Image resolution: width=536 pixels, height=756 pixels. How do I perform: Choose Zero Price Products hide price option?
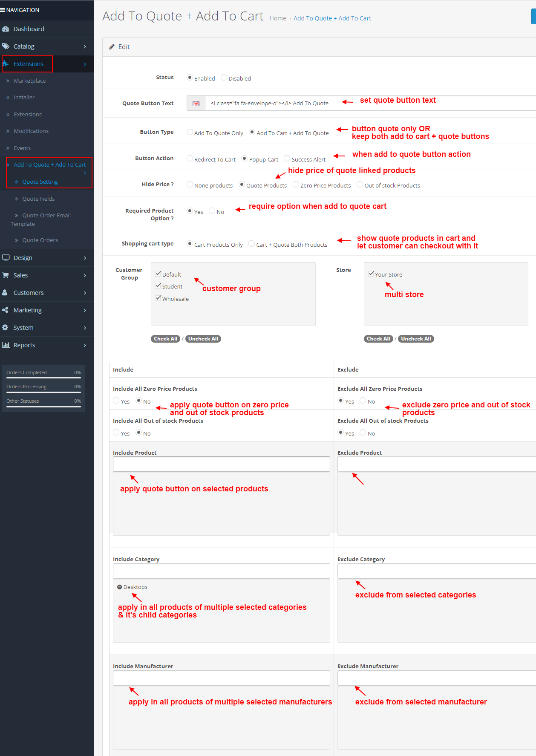(x=296, y=185)
